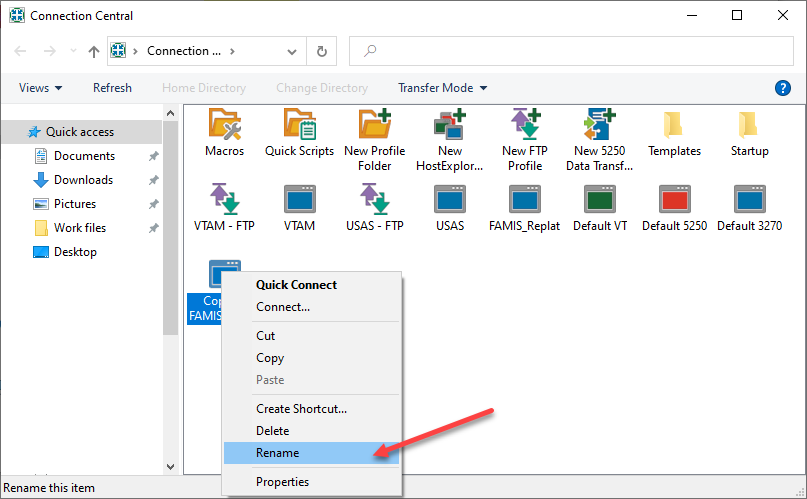The height and width of the screenshot is (499, 807).
Task: Open Documents in the navigation pane
Action: click(x=84, y=156)
